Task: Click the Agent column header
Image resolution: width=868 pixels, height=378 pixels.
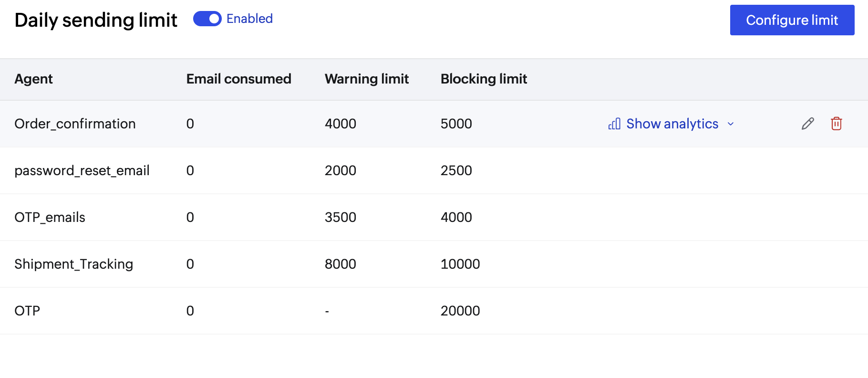Action: 33,79
